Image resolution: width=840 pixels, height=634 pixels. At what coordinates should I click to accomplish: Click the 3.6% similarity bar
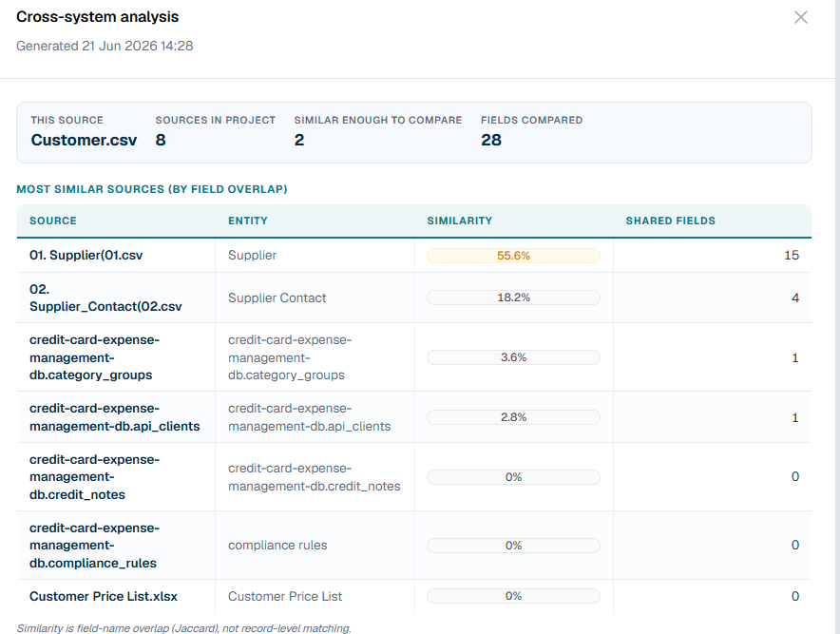pos(513,357)
